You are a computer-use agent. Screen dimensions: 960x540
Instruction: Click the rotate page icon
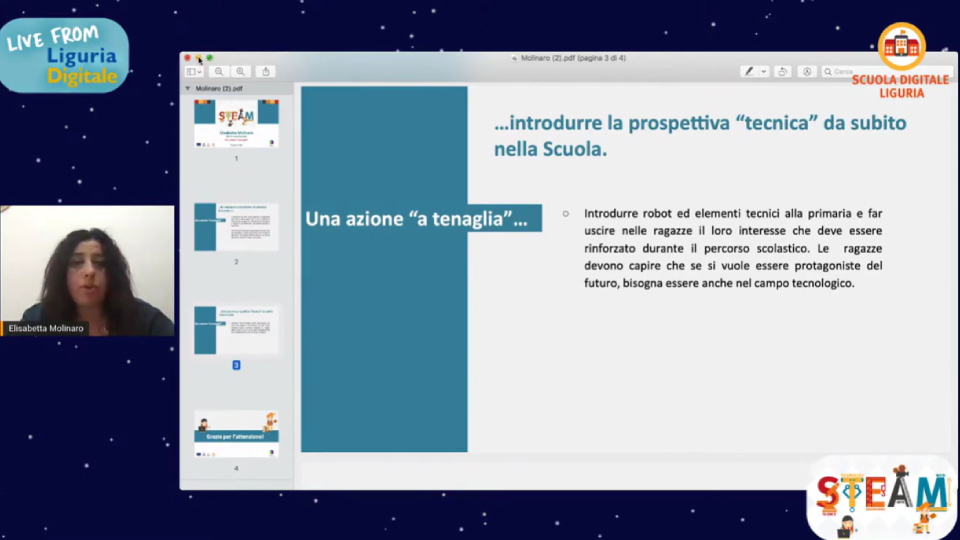pos(783,72)
